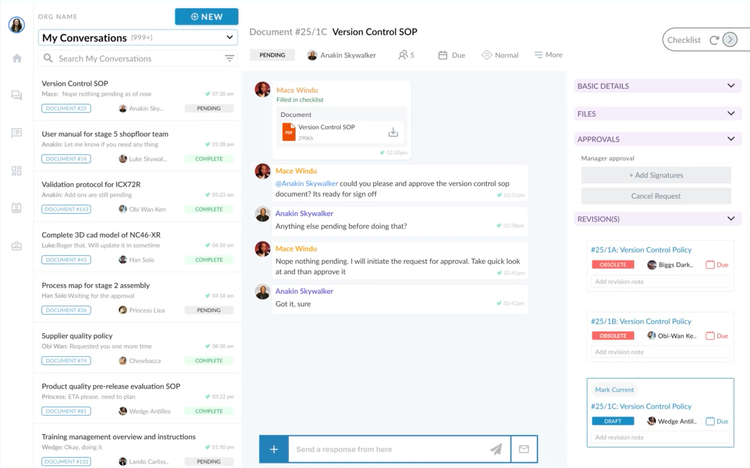The height and width of the screenshot is (468, 750).
Task: Click the PENDING status badge in header
Action: point(272,55)
